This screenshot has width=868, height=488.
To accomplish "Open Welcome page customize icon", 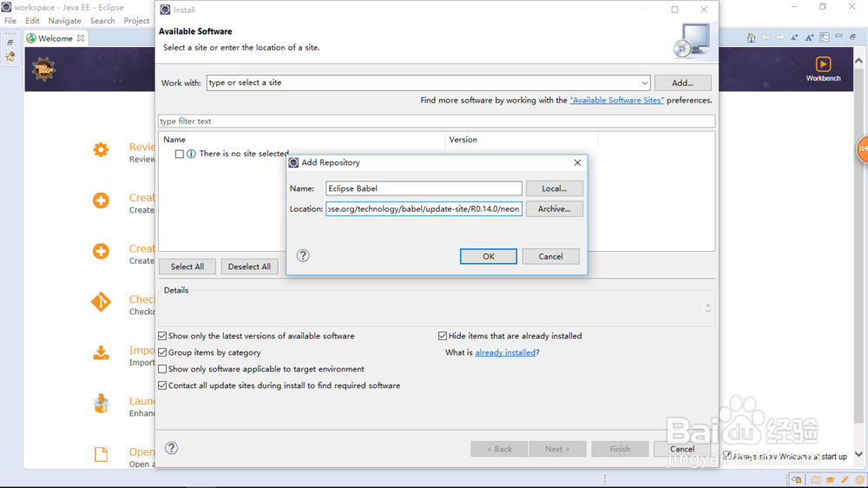I will click(x=825, y=37).
